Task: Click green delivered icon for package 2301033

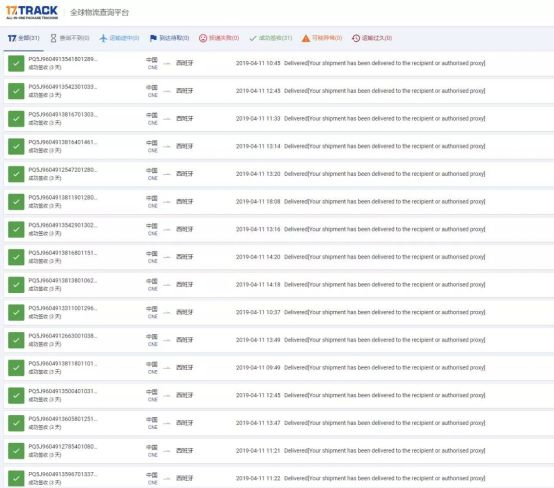Action: click(x=16, y=91)
